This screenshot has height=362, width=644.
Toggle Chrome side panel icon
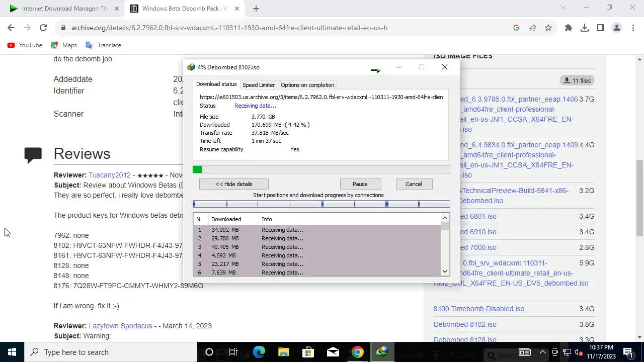tap(601, 28)
